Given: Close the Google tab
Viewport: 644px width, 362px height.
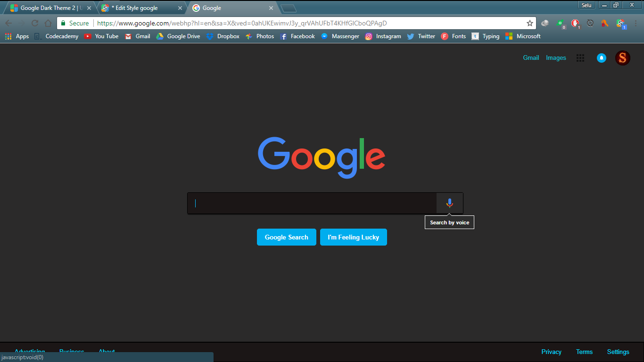Looking at the screenshot, I should [x=271, y=8].
